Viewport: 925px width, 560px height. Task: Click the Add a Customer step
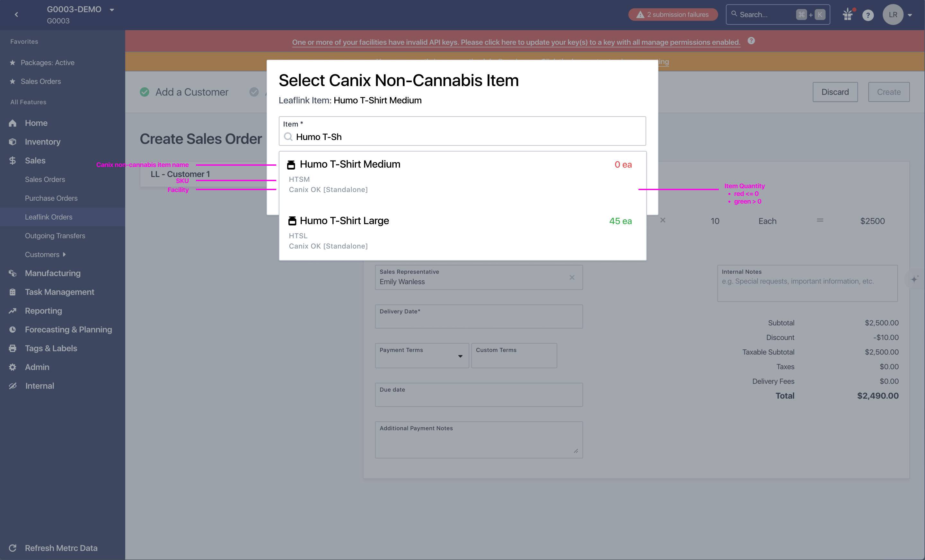[191, 92]
